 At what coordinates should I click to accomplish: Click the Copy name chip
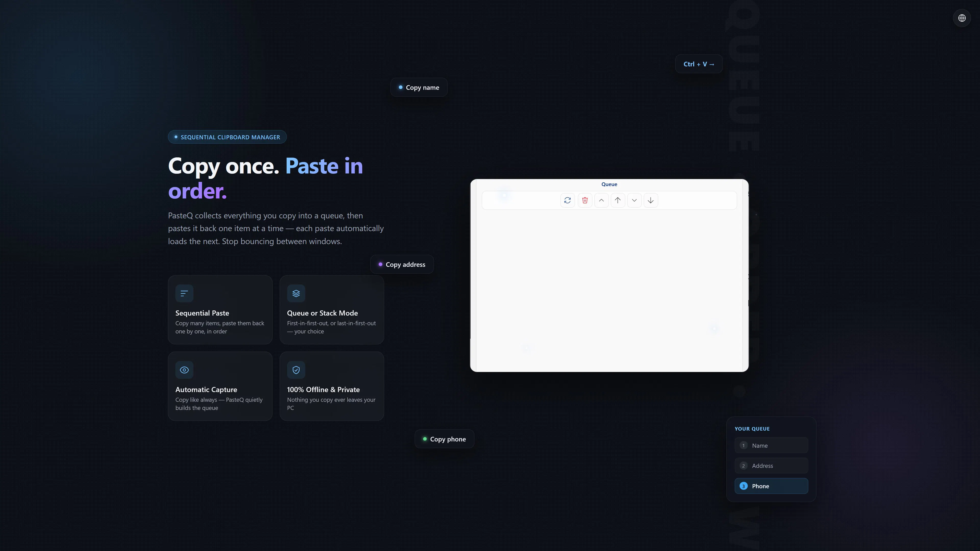coord(419,87)
